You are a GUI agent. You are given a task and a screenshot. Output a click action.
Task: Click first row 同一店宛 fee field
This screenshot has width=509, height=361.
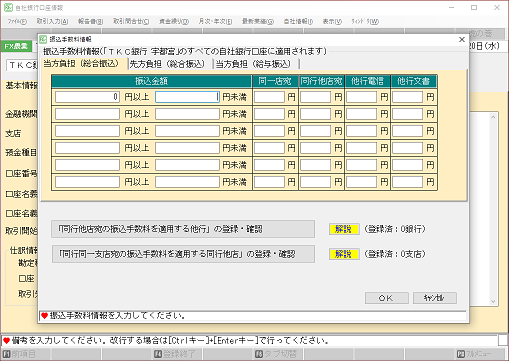click(269, 97)
